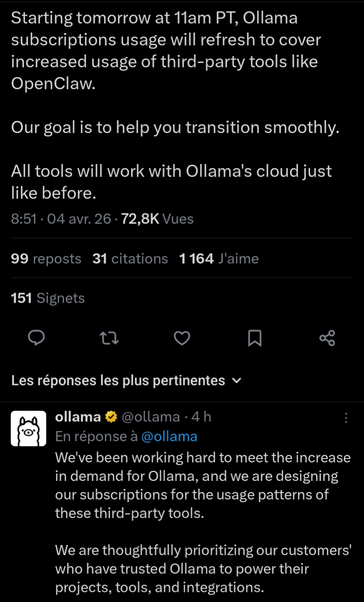
Task: Open the share icon options
Action: (327, 338)
